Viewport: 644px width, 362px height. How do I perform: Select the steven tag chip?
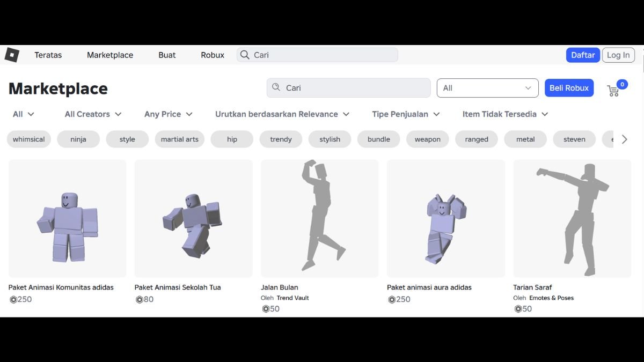(x=574, y=139)
